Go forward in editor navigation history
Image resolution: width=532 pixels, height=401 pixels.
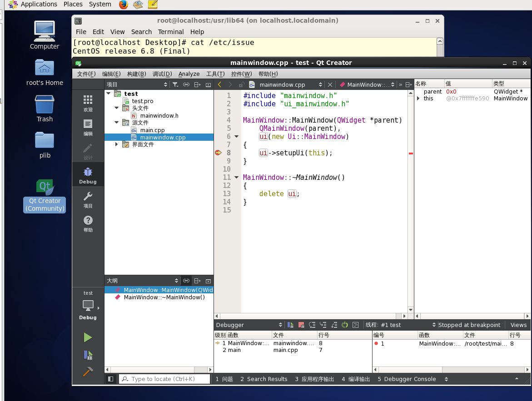230,84
